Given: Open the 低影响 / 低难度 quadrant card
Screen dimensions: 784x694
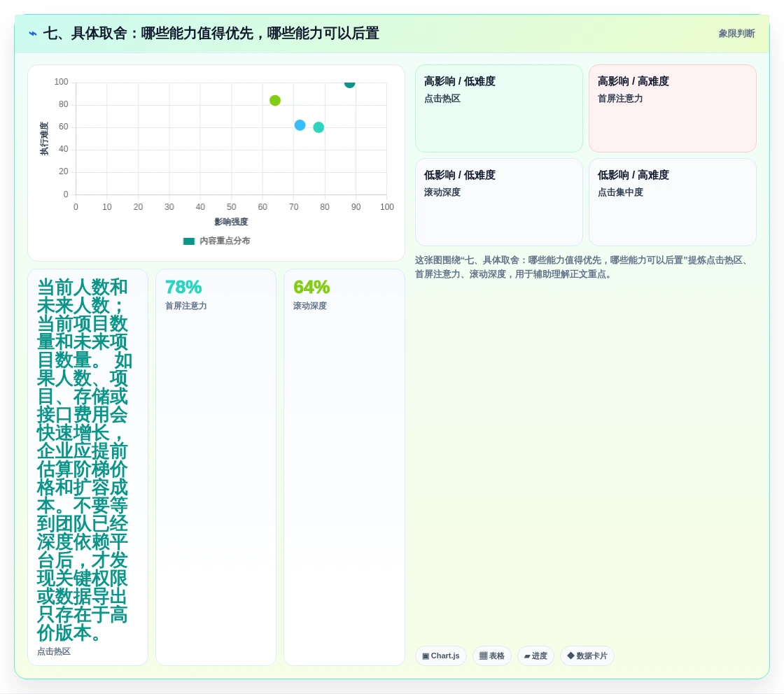Looking at the screenshot, I should pyautogui.click(x=499, y=202).
